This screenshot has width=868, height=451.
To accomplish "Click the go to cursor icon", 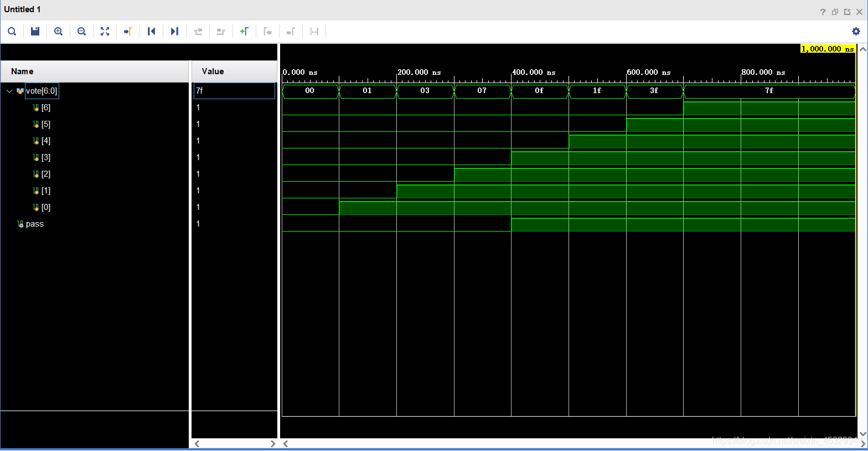I will 128,32.
